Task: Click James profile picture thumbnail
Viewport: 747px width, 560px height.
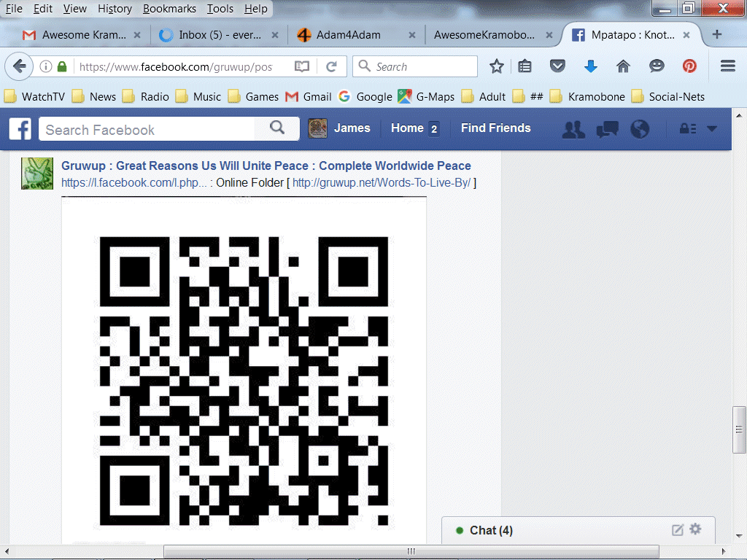Action: [x=317, y=128]
